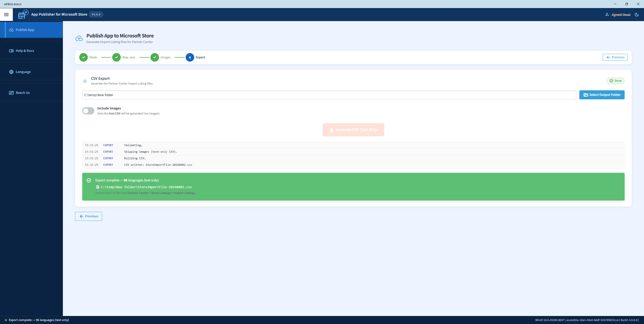Viewport: 644px width, 324px height.
Task: Open Reach Us via the contact icon
Action: (x=11, y=93)
